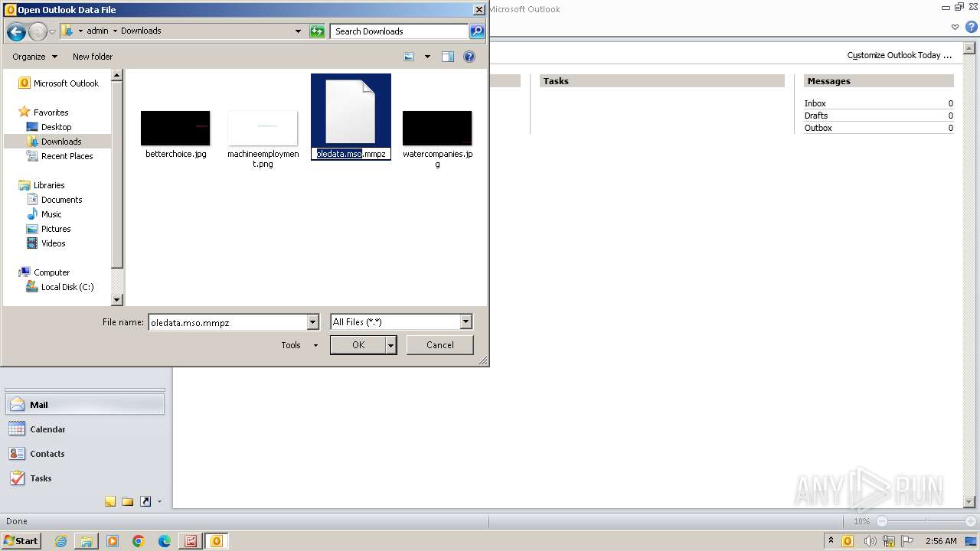This screenshot has width=980, height=551.
Task: Launch Internet Explorer from taskbar
Action: tap(60, 541)
